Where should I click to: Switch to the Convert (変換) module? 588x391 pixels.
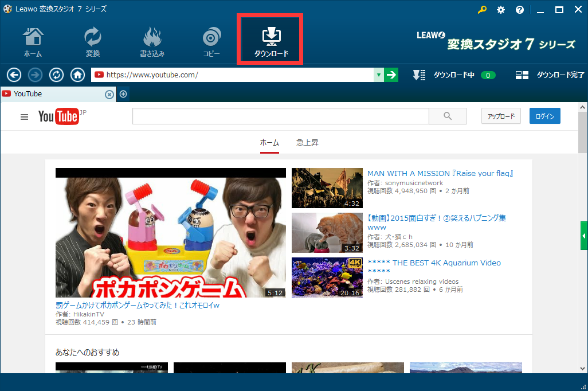pyautogui.click(x=92, y=42)
